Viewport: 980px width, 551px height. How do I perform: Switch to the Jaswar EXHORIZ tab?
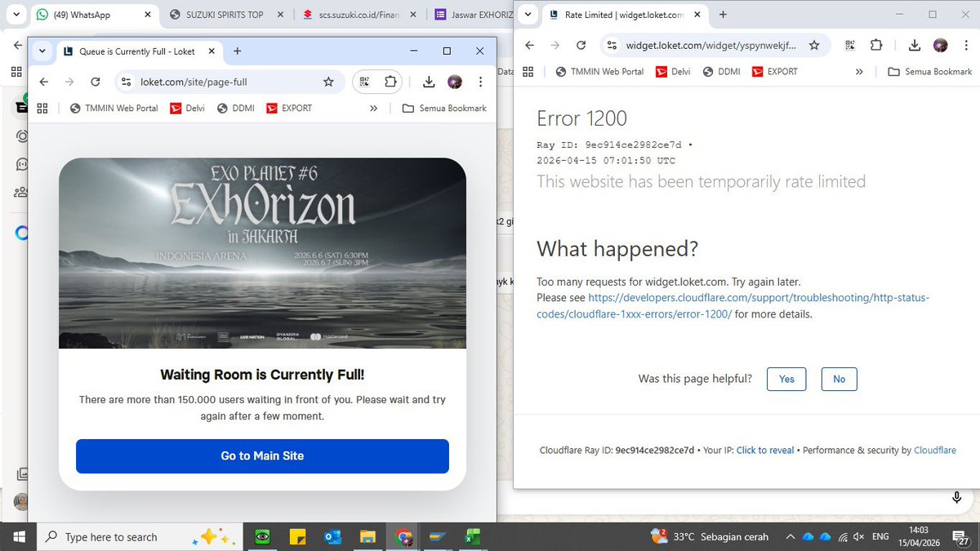[x=474, y=15]
